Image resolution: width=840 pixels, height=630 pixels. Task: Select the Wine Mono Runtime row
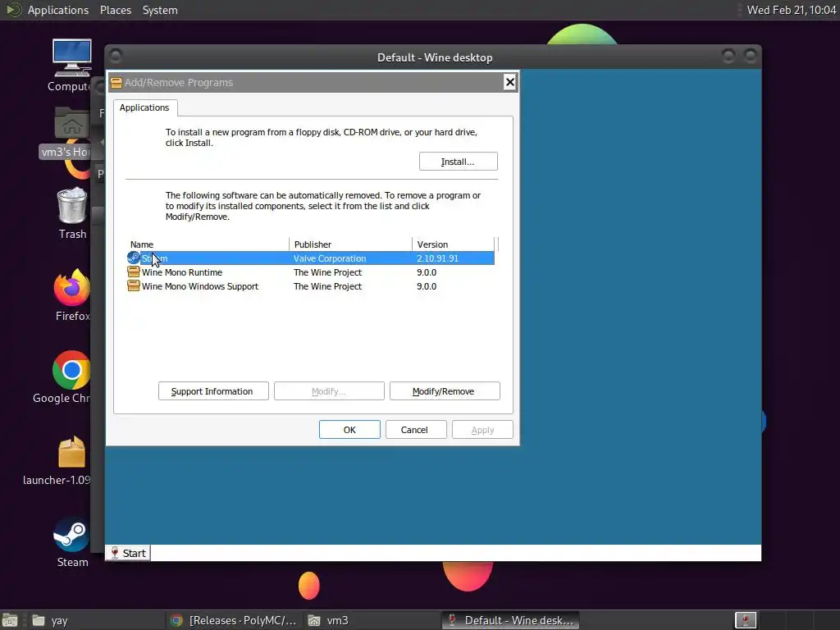[310, 272]
